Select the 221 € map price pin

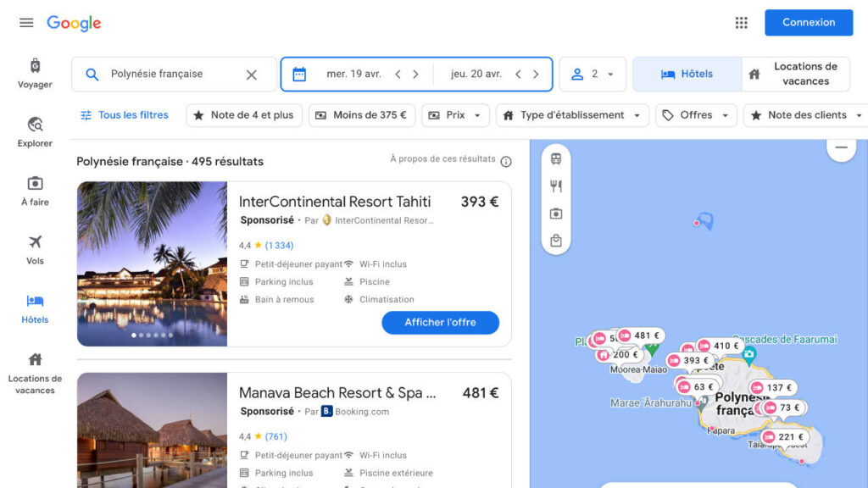[785, 437]
